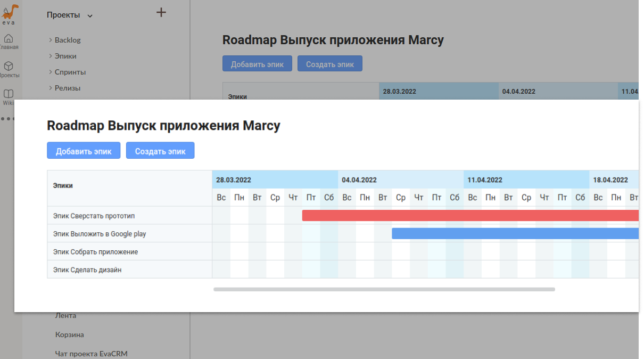This screenshot has height=359, width=644.
Task: Click the 28.03.2022 week header in popup
Action: [275, 180]
